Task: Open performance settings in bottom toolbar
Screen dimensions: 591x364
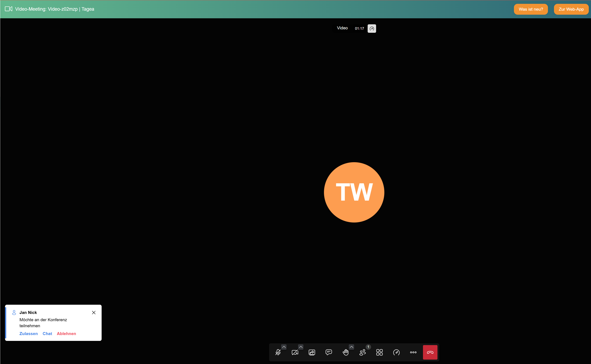Action: click(x=396, y=353)
